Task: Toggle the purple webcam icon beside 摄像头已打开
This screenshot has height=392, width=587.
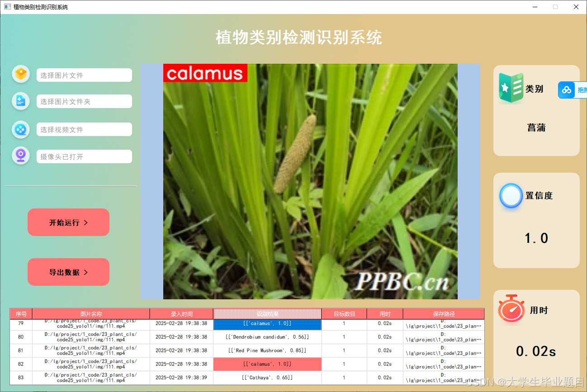Action: (x=21, y=156)
